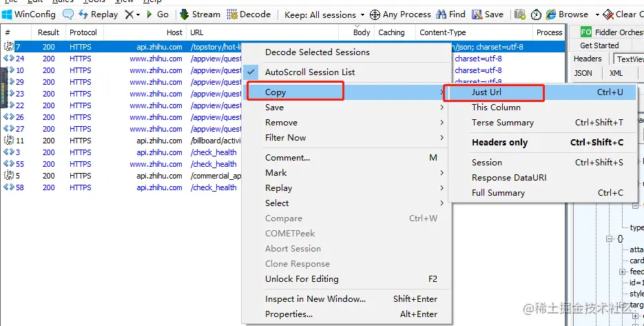Select session 10 host www.zhihu.com
Image resolution: width=644 pixels, height=326 pixels.
pyautogui.click(x=156, y=70)
